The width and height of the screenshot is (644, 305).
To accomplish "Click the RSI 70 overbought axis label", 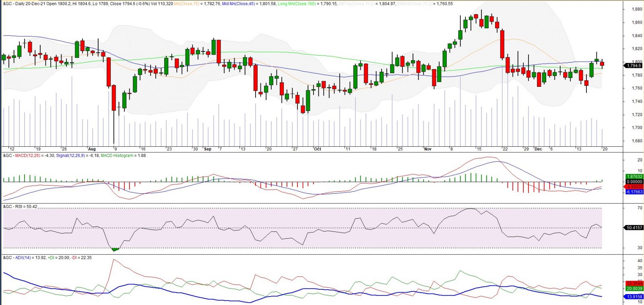I will (640, 208).
